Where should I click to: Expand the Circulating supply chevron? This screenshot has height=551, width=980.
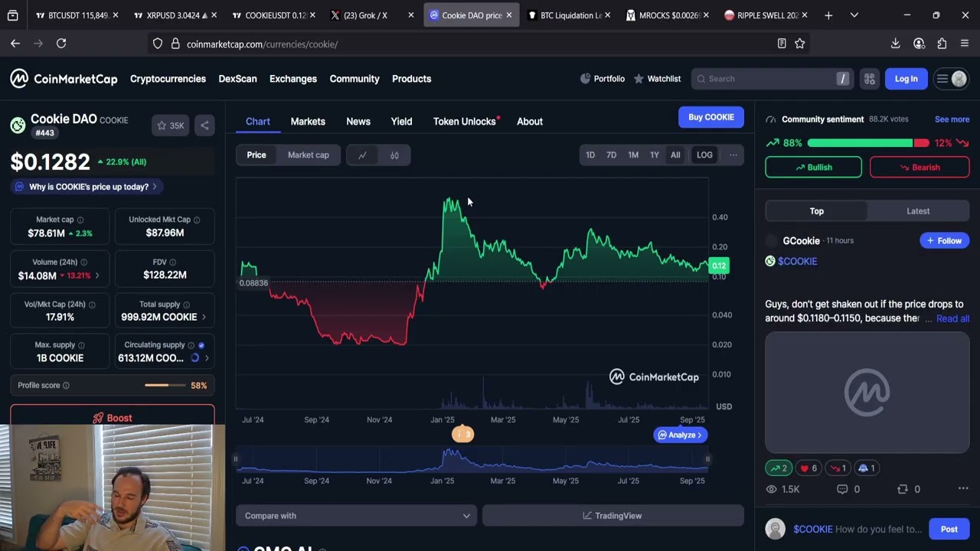coord(207,358)
